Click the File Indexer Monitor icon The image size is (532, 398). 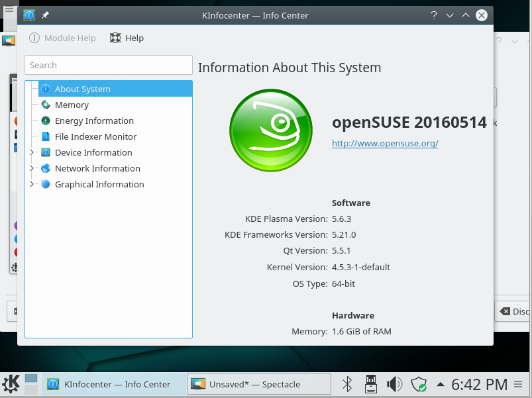[46, 136]
